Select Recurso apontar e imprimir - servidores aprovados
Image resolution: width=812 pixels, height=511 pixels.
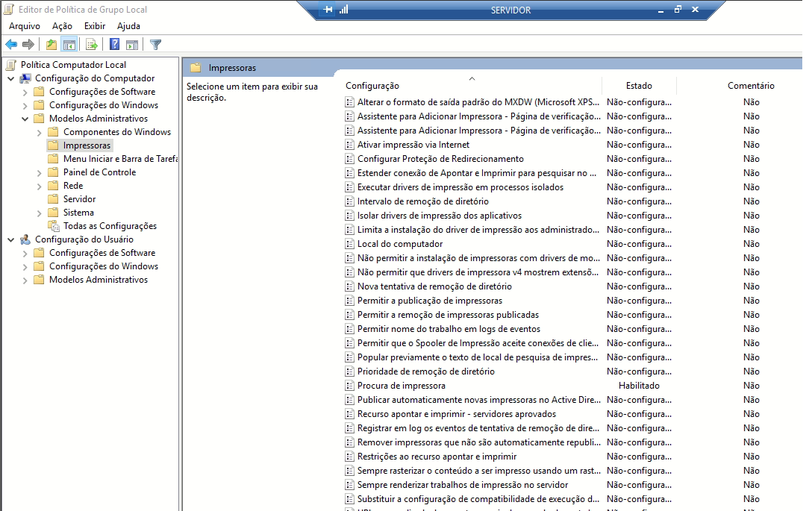pyautogui.click(x=456, y=414)
